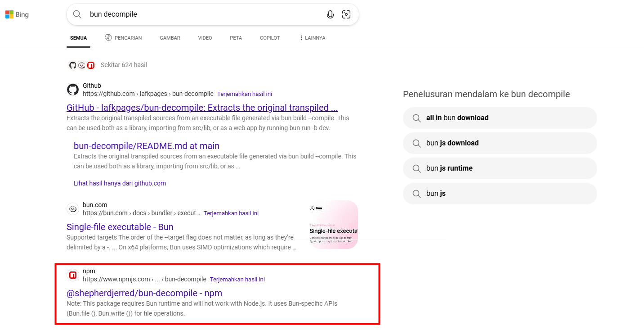Open bun-decompile/README.md at main link

(147, 146)
